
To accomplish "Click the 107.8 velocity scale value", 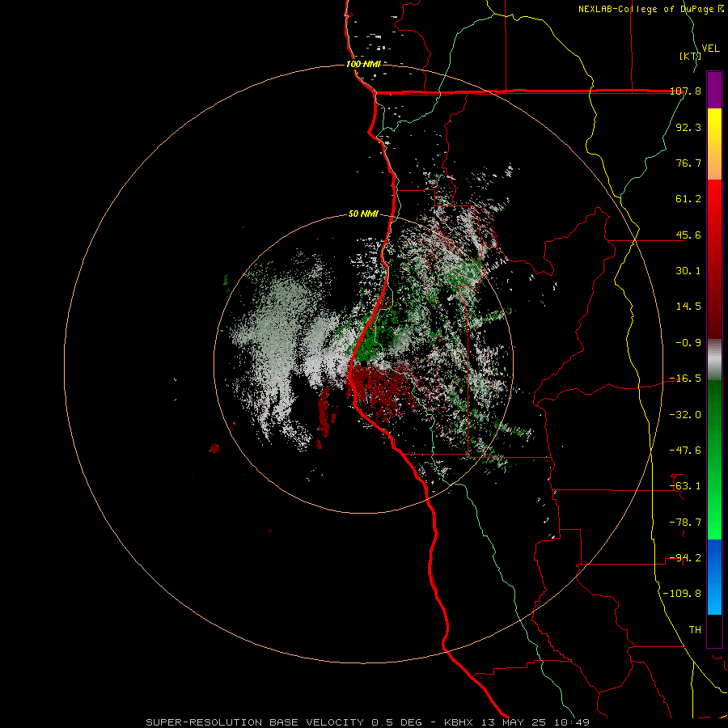I will (x=685, y=91).
